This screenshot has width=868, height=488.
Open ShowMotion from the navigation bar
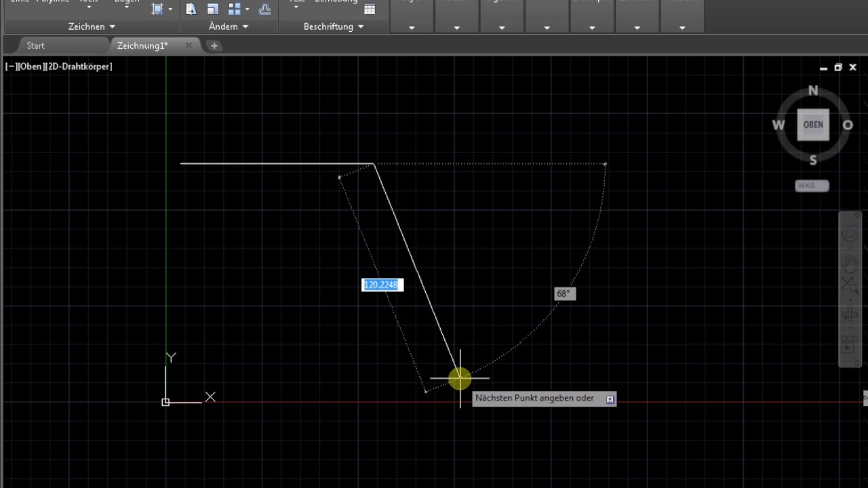[850, 344]
